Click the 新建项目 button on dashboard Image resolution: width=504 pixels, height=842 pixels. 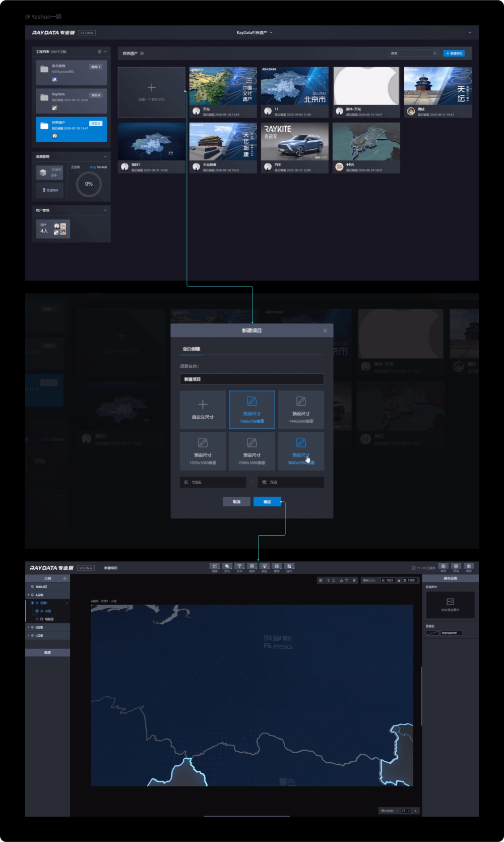pyautogui.click(x=454, y=53)
